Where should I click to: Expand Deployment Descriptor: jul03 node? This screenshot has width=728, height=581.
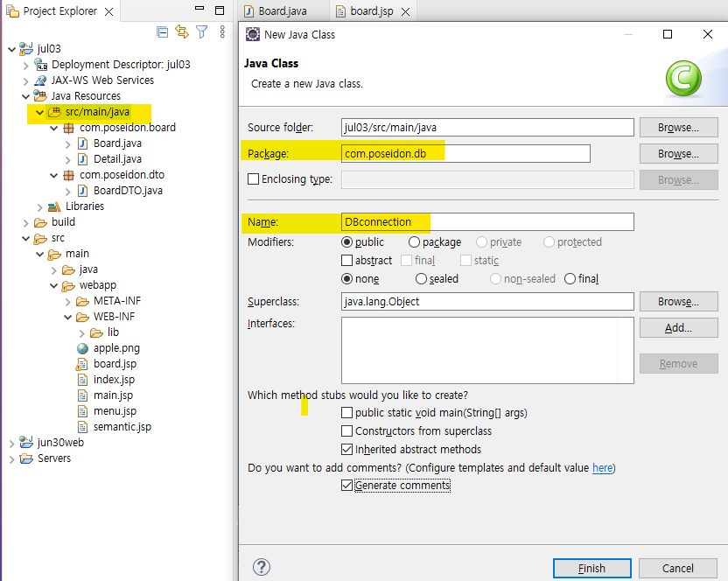[26, 66]
